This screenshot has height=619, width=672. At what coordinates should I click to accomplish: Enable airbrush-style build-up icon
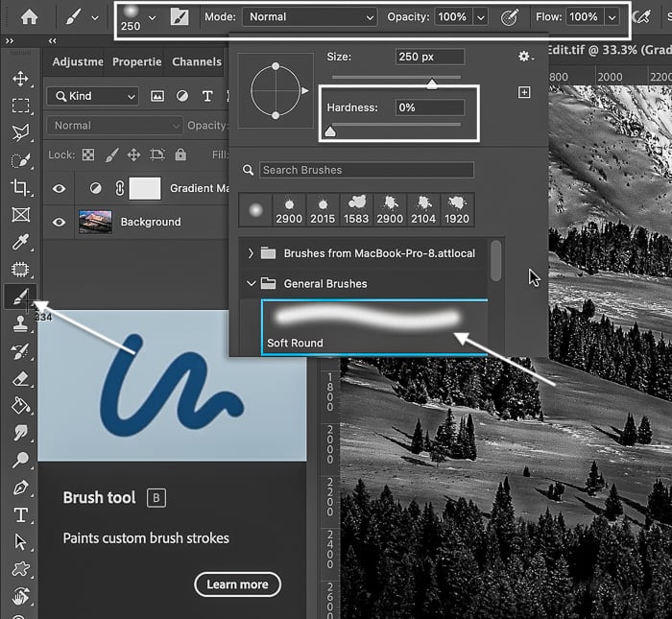641,17
